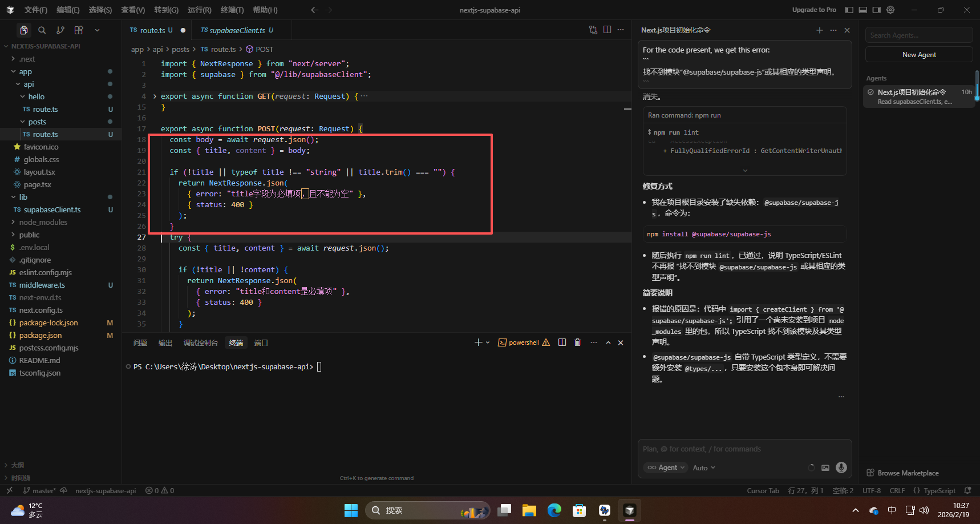Viewport: 980px width, 524px height.
Task: Open Browse Marketplace link
Action: tap(902, 473)
